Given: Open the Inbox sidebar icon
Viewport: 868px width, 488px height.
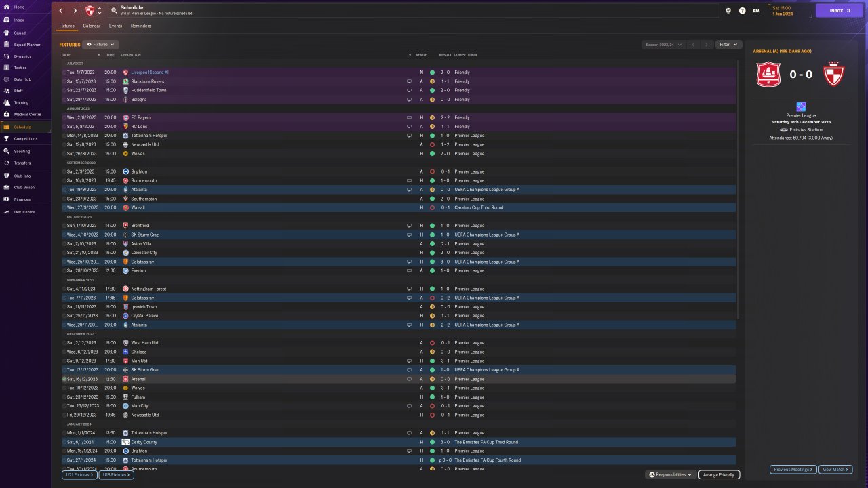Looking at the screenshot, I should click(x=7, y=20).
